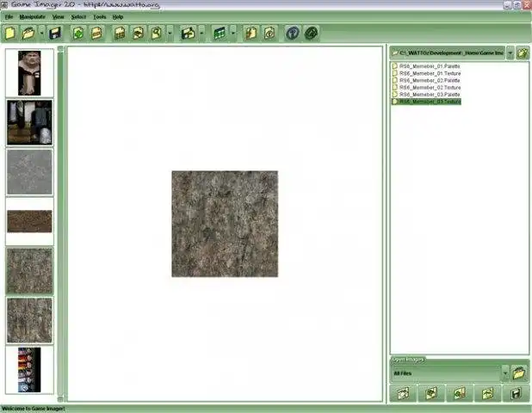Click the thumbnail list vertical scrollbar
The height and width of the screenshot is (413, 532).
61,224
